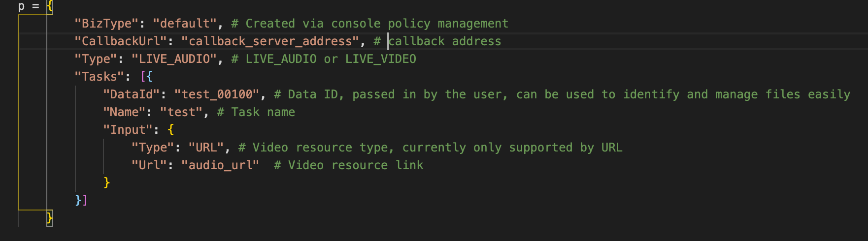Click the "BizType" dictionary key
The height and width of the screenshot is (241, 868).
click(103, 24)
